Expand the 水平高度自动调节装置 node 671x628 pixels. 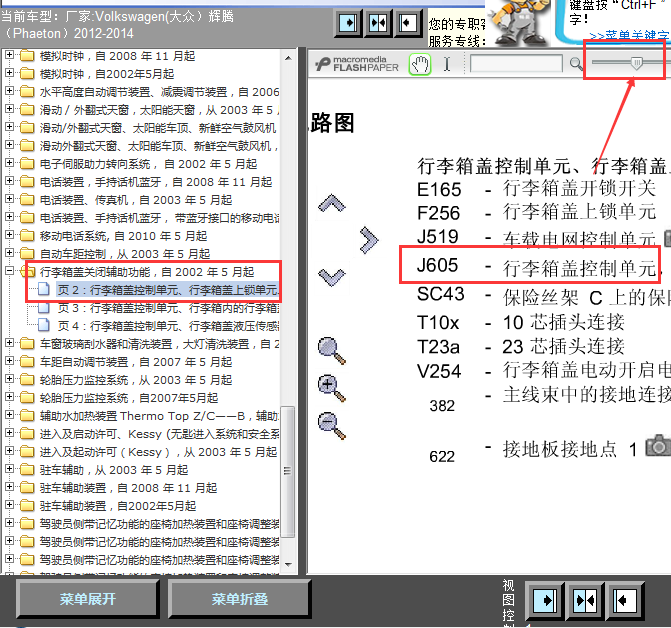click(9, 91)
